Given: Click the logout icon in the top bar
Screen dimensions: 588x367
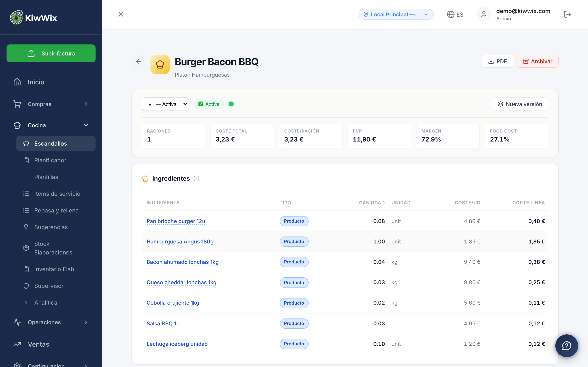Looking at the screenshot, I should 567,14.
